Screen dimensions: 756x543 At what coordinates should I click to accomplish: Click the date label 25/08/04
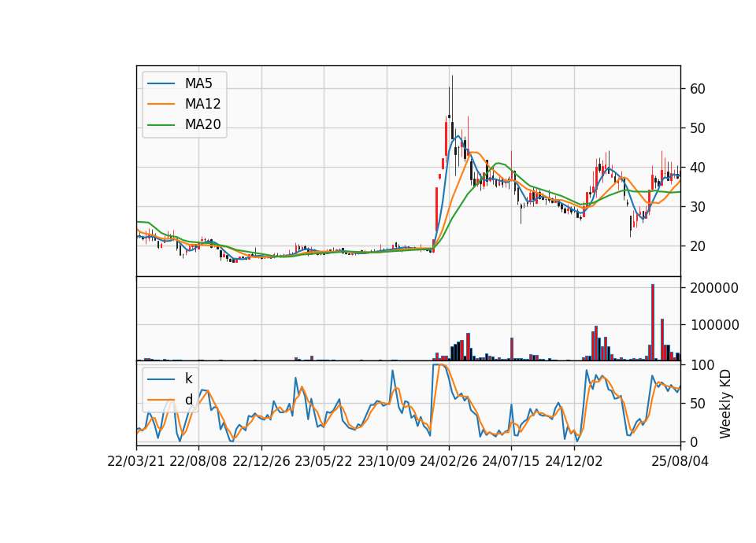tap(680, 462)
